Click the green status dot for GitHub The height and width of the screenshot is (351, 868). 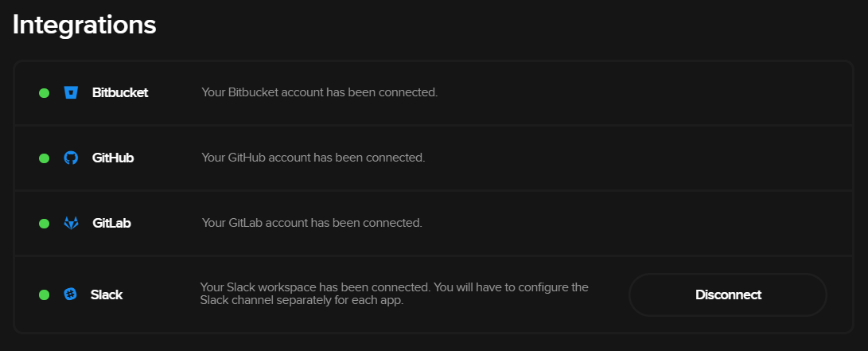[45, 158]
